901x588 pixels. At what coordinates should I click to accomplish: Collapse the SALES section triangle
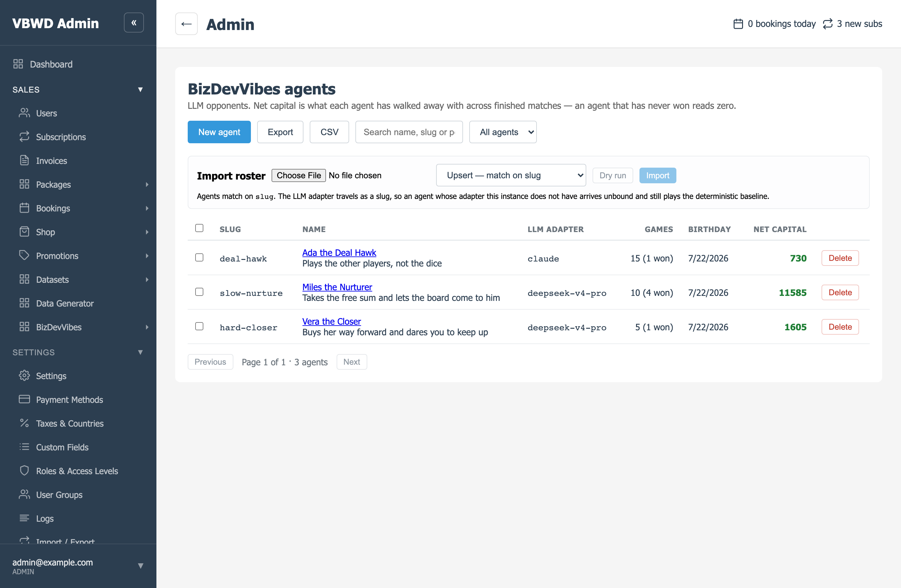click(x=140, y=90)
